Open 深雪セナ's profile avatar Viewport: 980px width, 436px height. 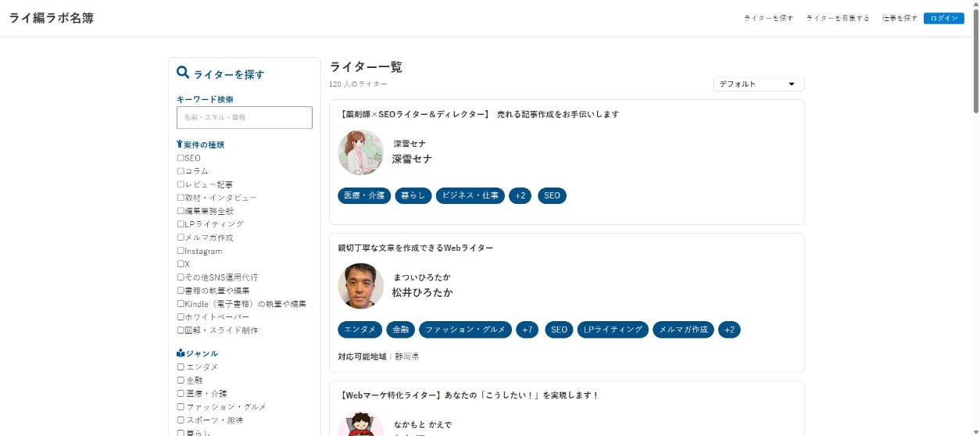[360, 152]
